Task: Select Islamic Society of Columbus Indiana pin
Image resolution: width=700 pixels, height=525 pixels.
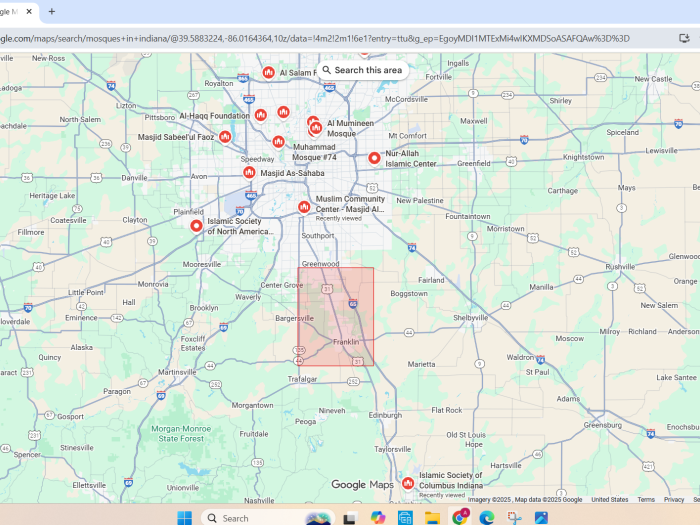Action: pyautogui.click(x=408, y=484)
